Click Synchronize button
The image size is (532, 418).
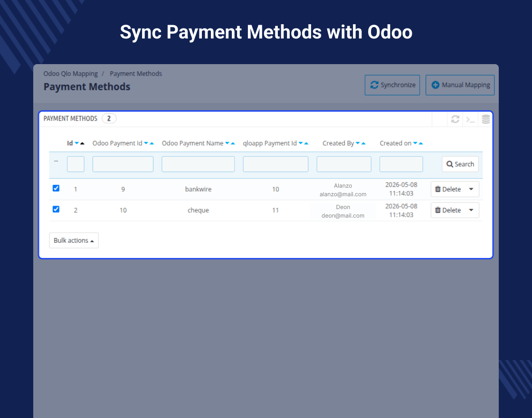(392, 85)
